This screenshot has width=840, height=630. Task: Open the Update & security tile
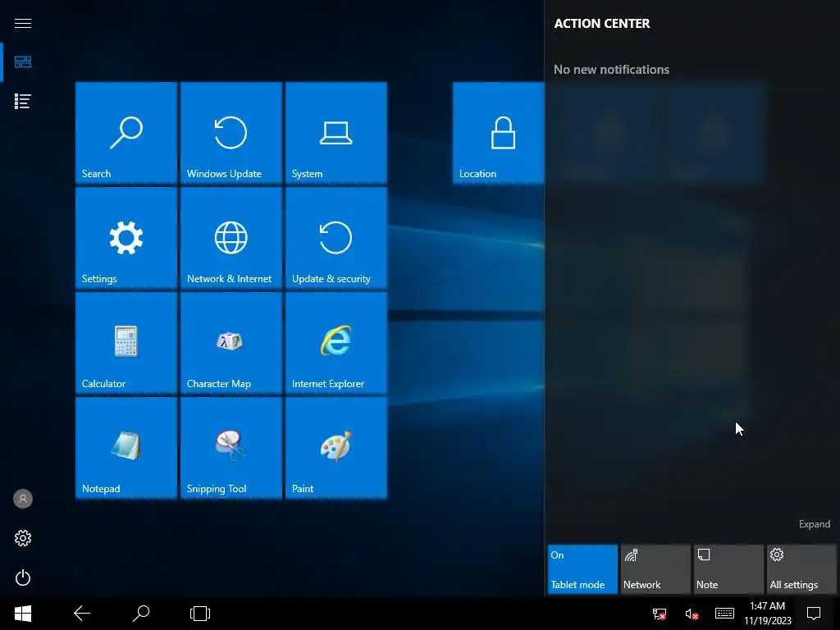tap(336, 238)
